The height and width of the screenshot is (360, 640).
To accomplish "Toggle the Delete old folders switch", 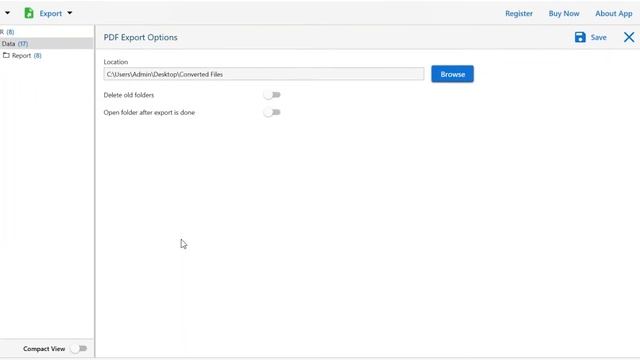I will [x=272, y=95].
